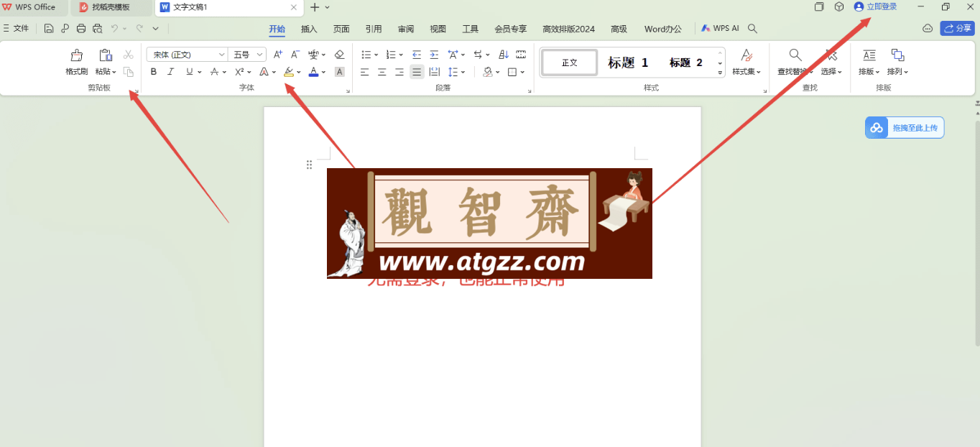Click the 拖拽至此上传 upload button

pyautogui.click(x=905, y=128)
